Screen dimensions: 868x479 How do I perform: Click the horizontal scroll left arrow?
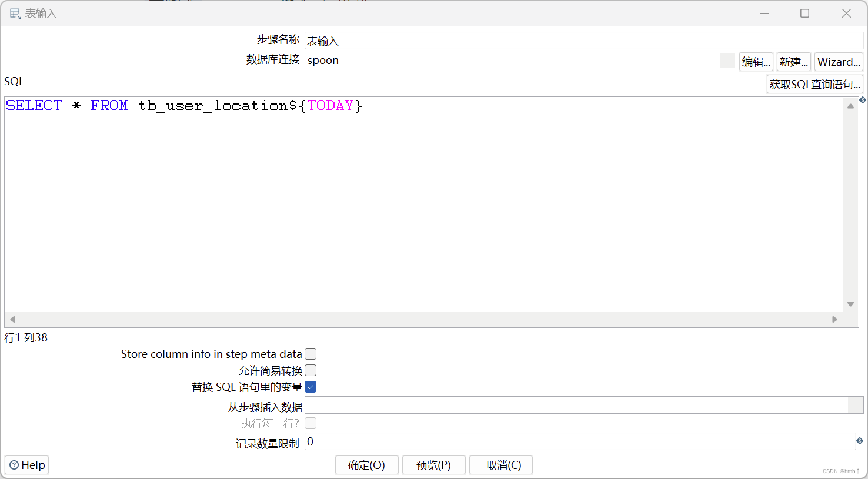pyautogui.click(x=12, y=319)
